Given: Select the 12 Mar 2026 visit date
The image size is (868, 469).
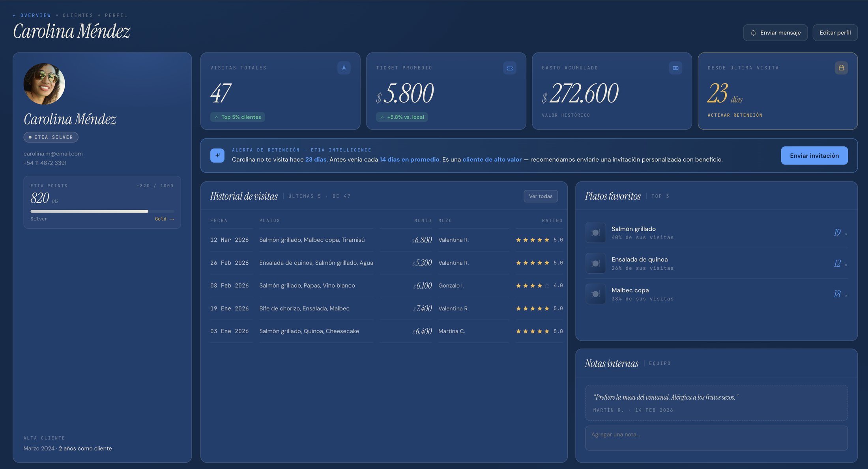Looking at the screenshot, I should pyautogui.click(x=230, y=240).
